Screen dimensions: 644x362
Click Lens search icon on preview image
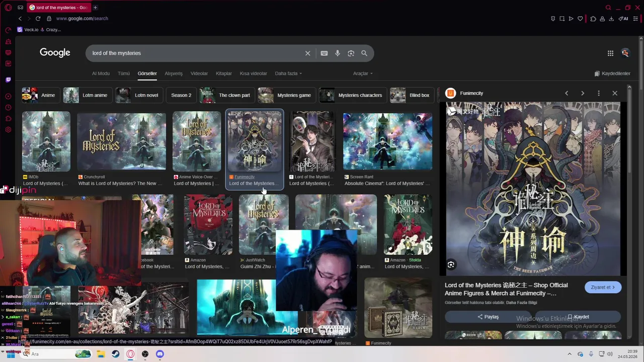(451, 264)
